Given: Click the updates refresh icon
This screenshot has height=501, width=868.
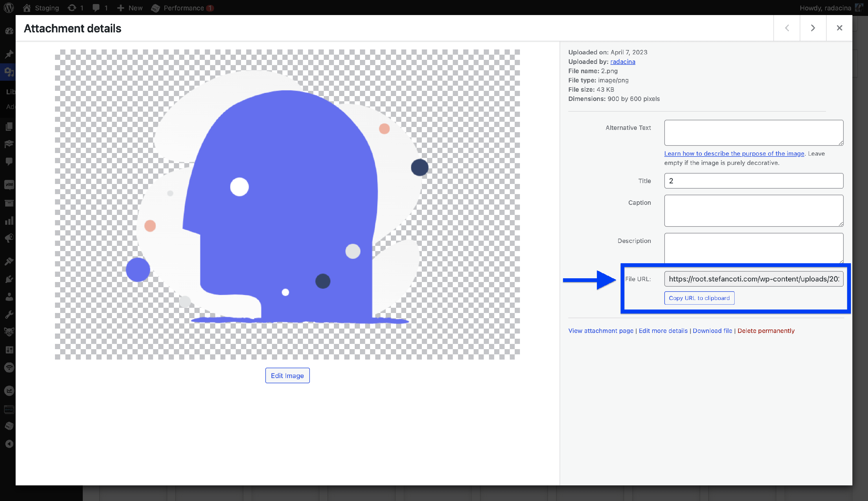Looking at the screenshot, I should (71, 8).
